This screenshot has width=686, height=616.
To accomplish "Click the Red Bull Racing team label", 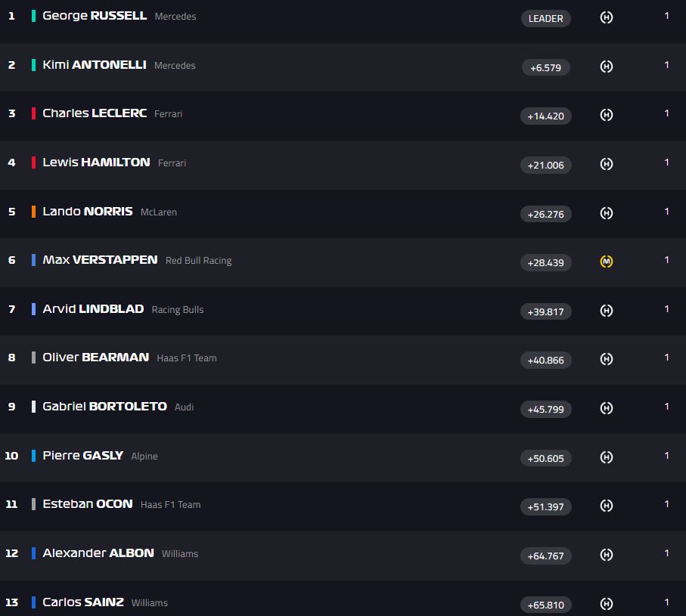I will point(198,261).
